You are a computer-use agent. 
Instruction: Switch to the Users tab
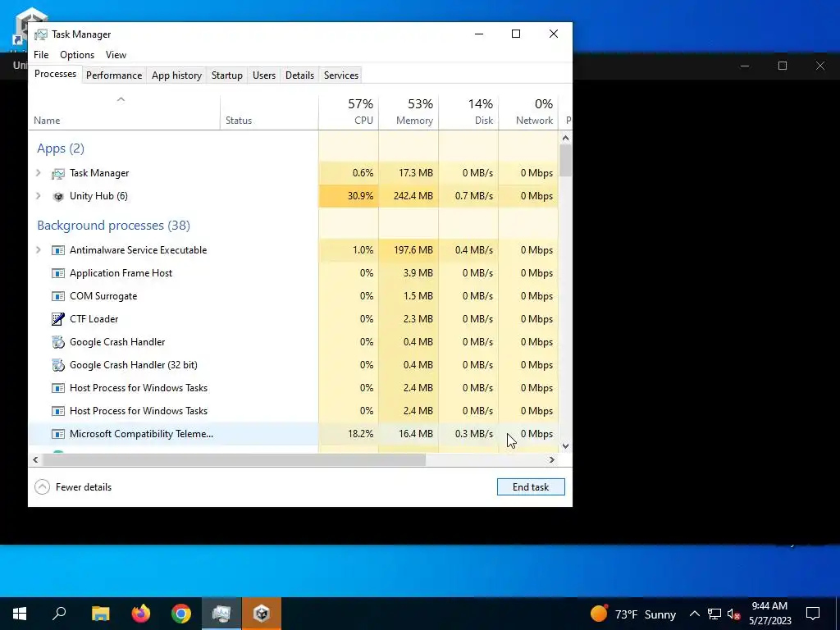(264, 75)
